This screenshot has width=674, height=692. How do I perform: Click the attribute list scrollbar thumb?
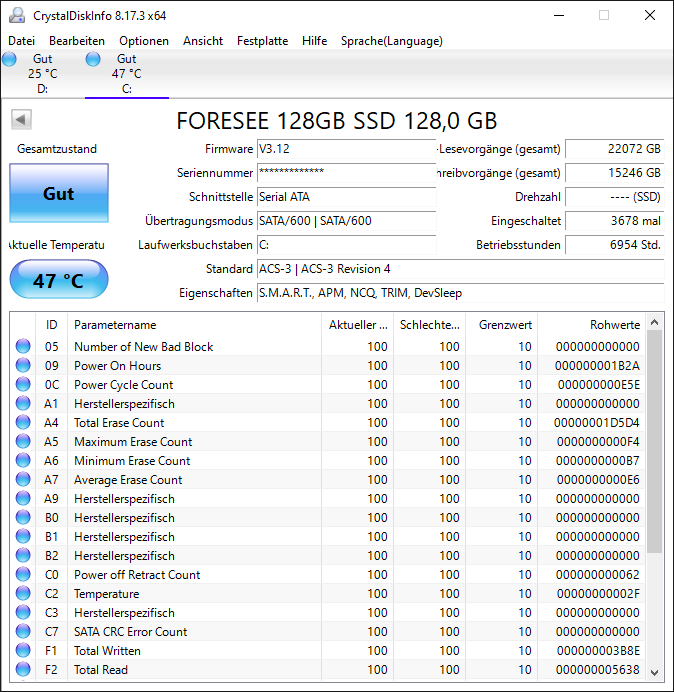click(x=655, y=442)
